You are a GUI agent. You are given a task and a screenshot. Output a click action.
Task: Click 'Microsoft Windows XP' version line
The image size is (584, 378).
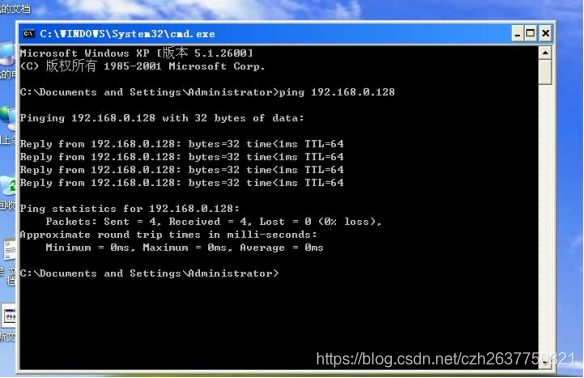click(x=137, y=53)
